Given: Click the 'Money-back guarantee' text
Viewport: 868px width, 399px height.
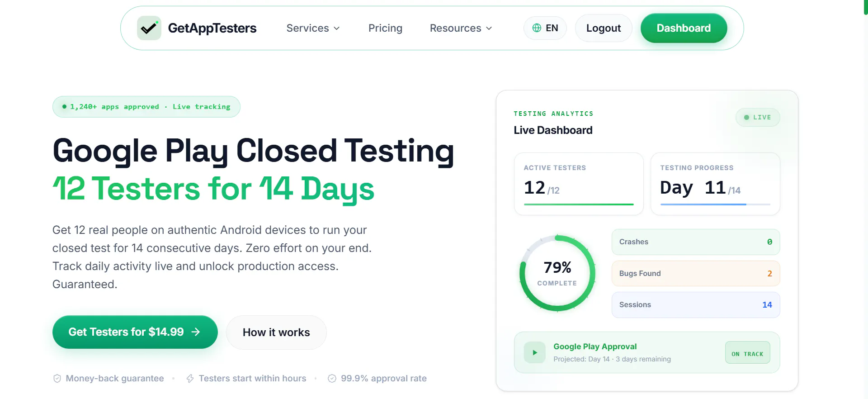Looking at the screenshot, I should pos(115,379).
